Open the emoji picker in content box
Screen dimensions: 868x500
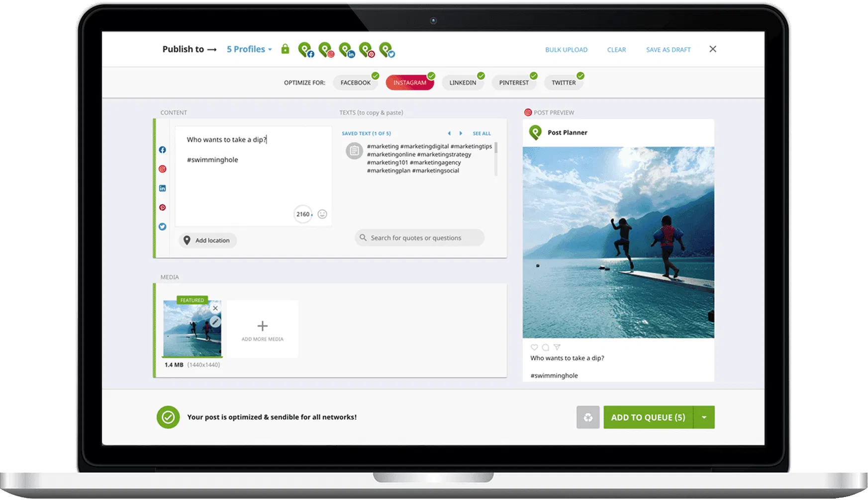tap(322, 214)
